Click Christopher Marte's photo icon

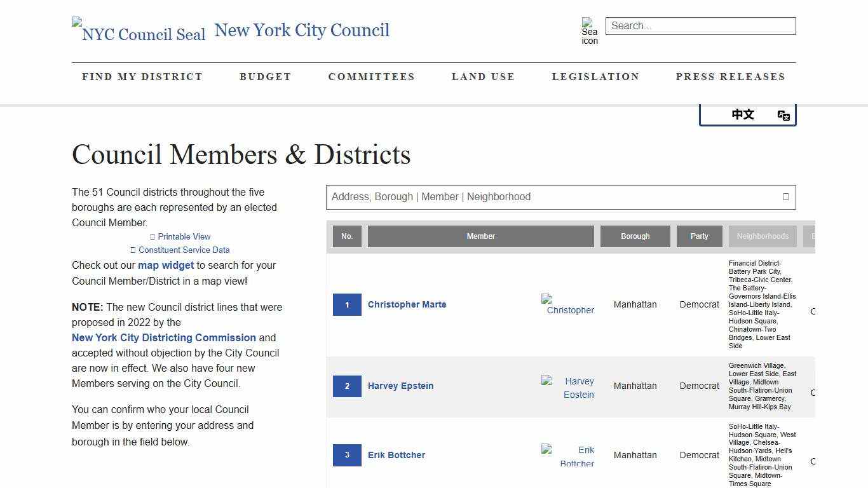click(x=567, y=305)
